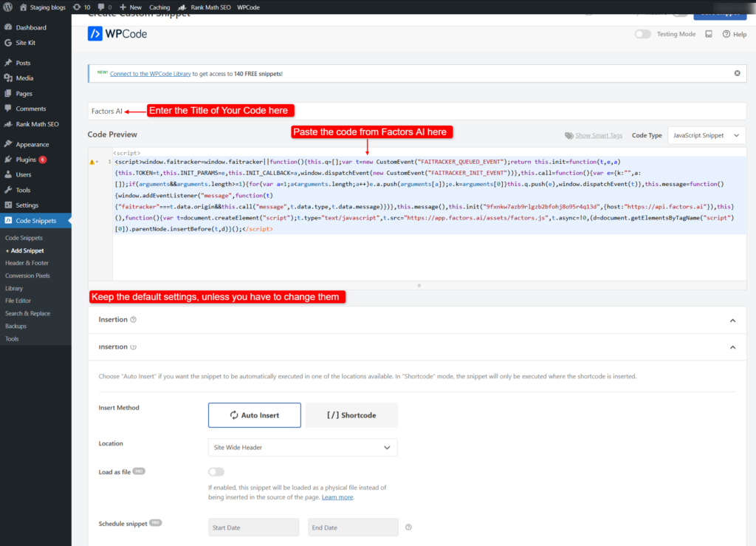Click the Help question mark icon
Image resolution: width=756 pixels, height=546 pixels.
726,34
